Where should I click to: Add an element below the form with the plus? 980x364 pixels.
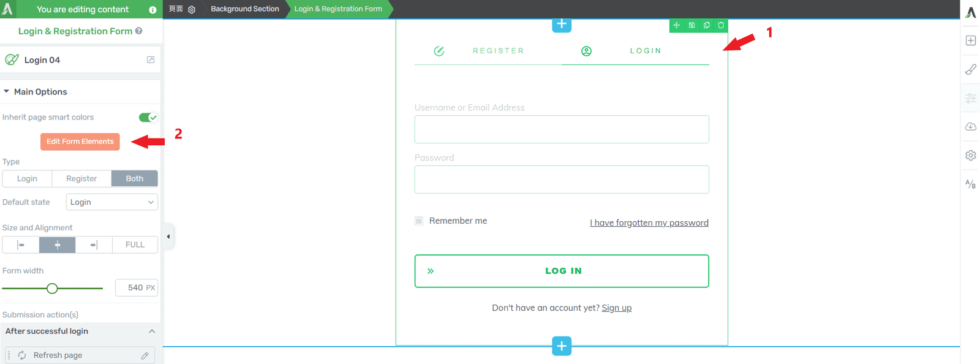pos(562,346)
